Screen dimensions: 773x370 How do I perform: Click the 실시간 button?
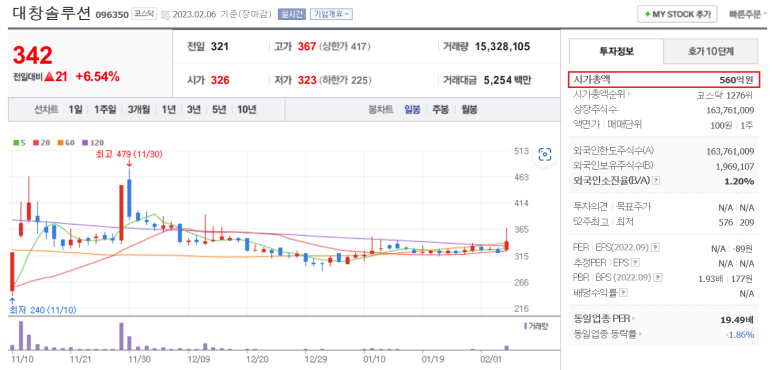point(292,14)
